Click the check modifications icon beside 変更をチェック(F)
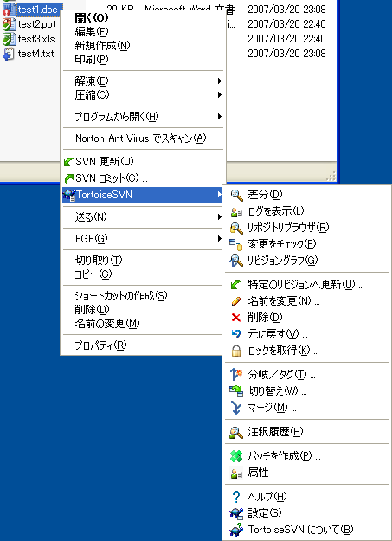This screenshot has width=392, height=541. [237, 244]
